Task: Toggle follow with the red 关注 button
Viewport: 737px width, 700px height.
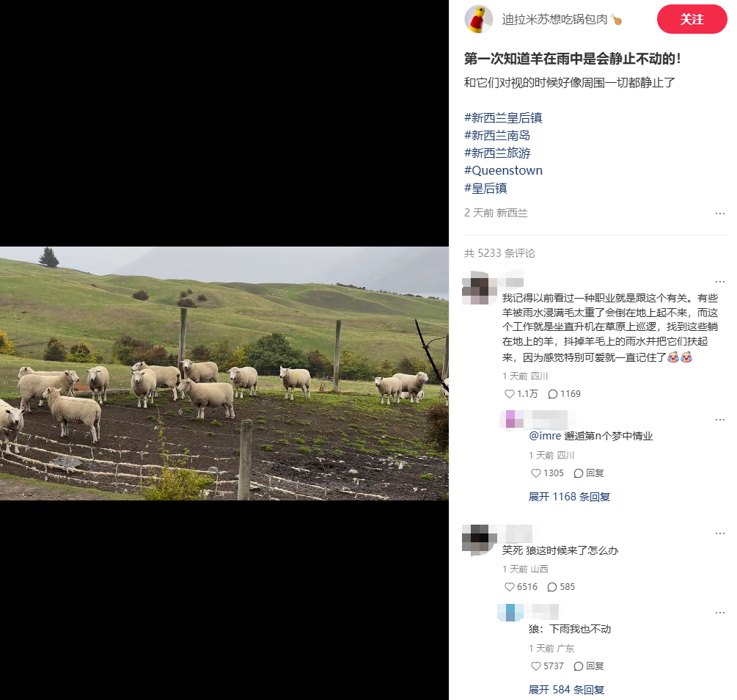Action: click(x=692, y=19)
